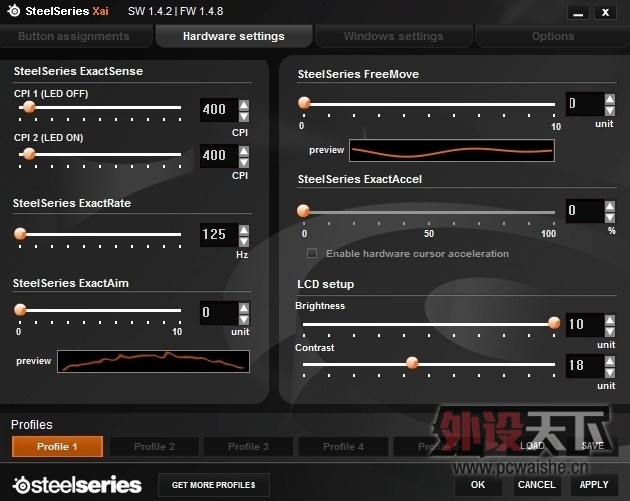Click FreeMove slider handle
The height and width of the screenshot is (501, 630).
click(304, 103)
